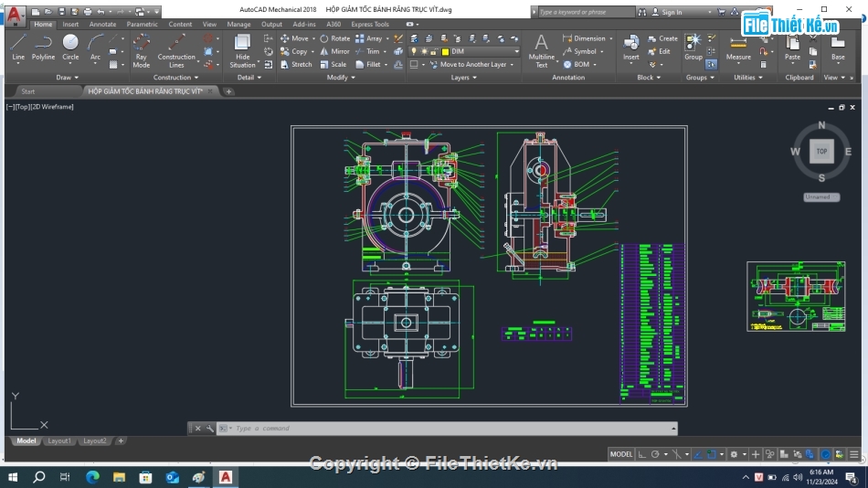
Task: Choose the Trim tool
Action: click(x=367, y=51)
